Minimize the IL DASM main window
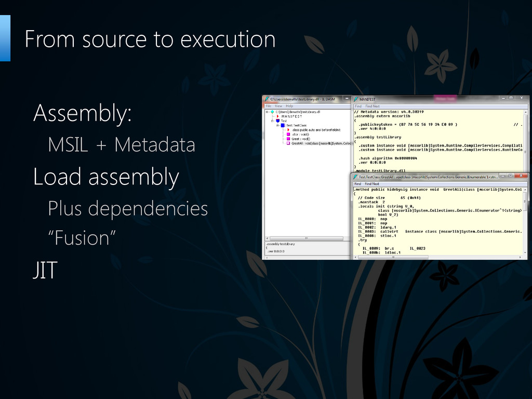 (x=347, y=98)
